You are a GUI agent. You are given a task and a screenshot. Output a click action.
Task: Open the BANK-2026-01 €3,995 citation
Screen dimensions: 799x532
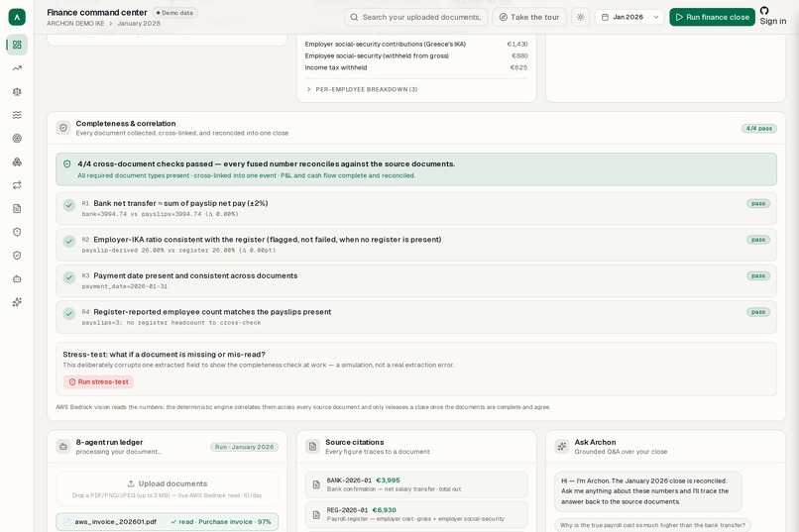[416, 484]
